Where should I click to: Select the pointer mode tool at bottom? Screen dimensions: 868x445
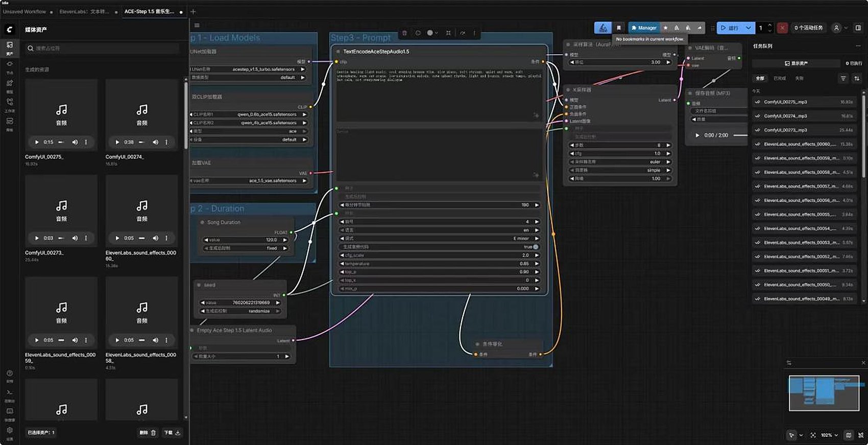pyautogui.click(x=791, y=435)
